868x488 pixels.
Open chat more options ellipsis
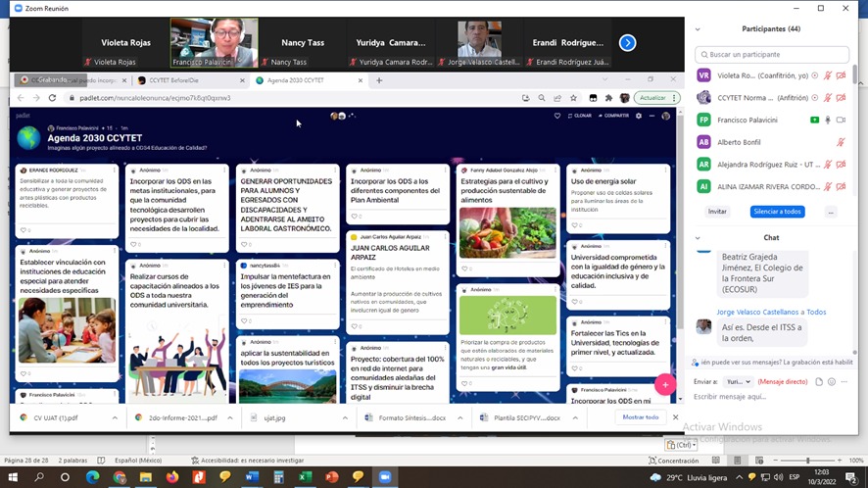click(844, 381)
